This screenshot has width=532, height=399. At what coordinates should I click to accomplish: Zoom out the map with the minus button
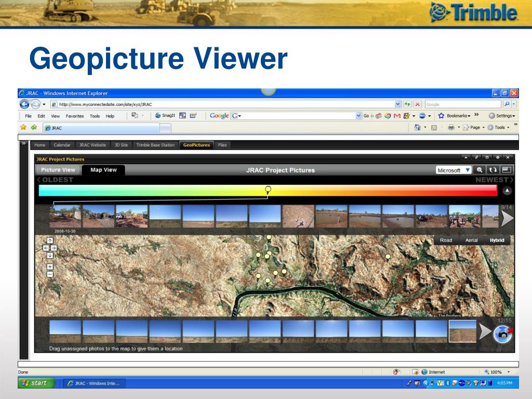click(50, 274)
